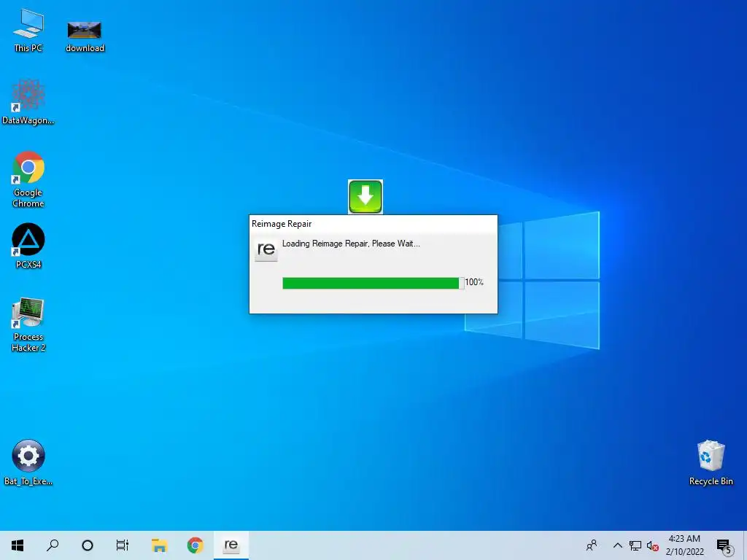Launch Google Chrome from the desktop shortcut

[x=28, y=179]
